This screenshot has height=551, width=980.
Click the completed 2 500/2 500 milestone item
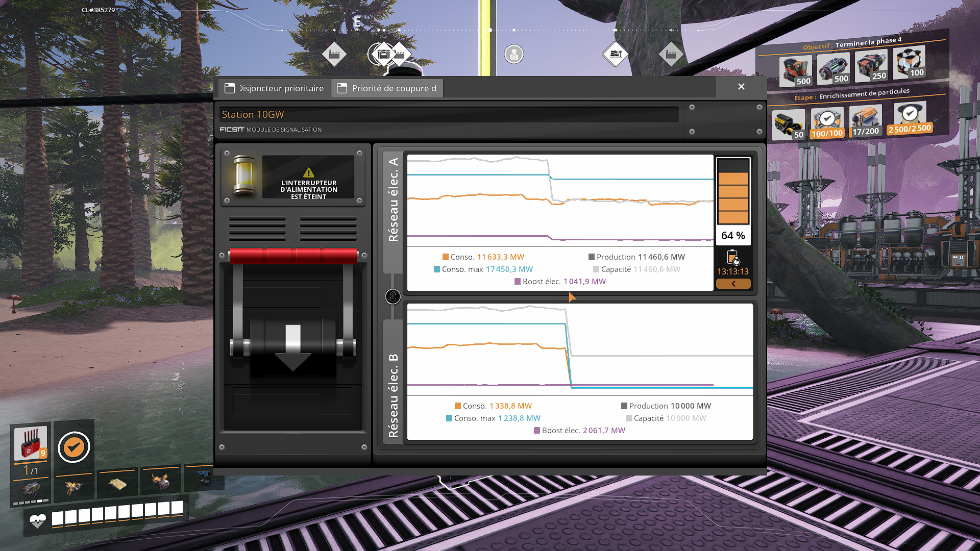click(x=910, y=117)
